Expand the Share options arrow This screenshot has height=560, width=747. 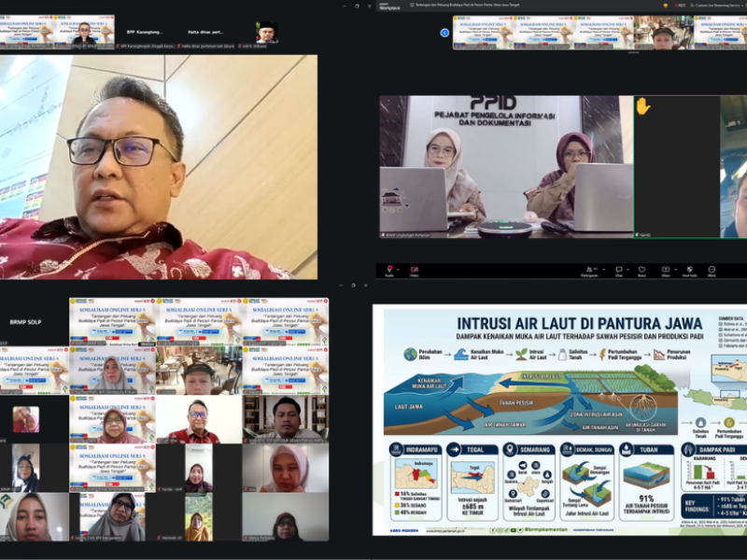(675, 270)
